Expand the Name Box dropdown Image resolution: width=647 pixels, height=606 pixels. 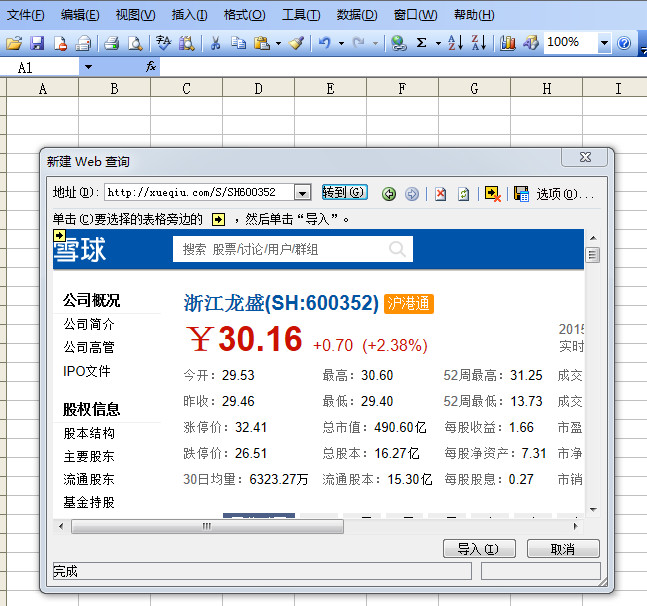click(88, 66)
